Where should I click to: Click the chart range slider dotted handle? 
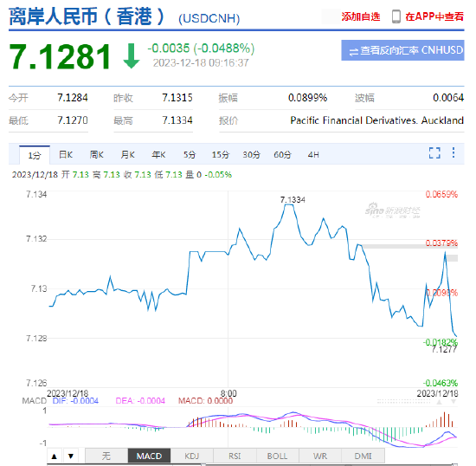403,402
